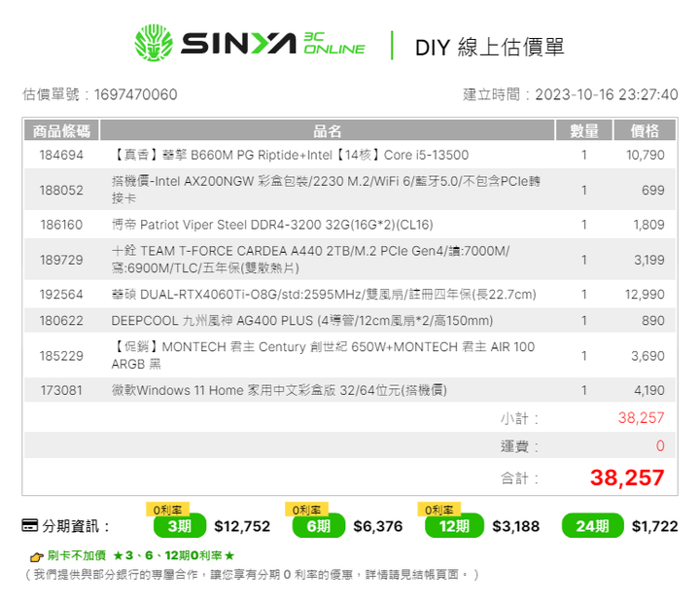The width and height of the screenshot is (700, 603).
Task: Click the DUAL-RTX4060Ti-O8G item name
Action: 324,295
